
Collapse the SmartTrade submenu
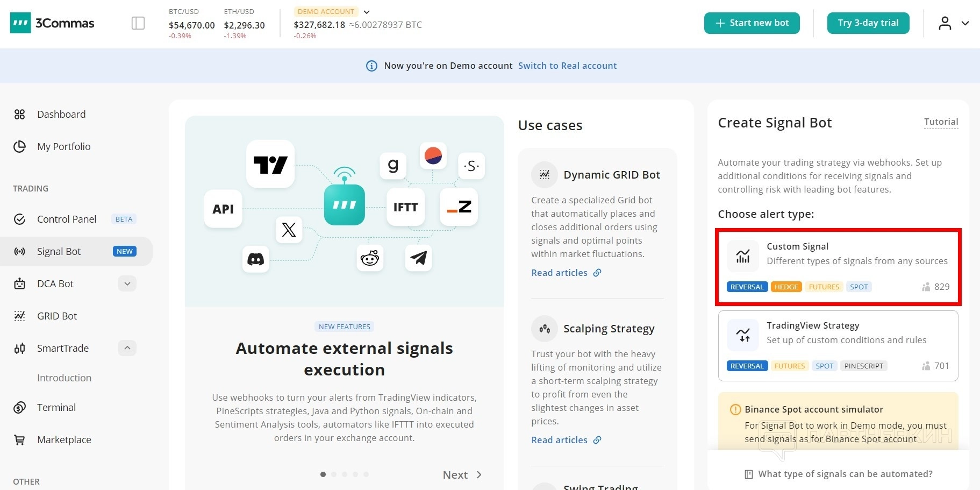click(x=127, y=348)
